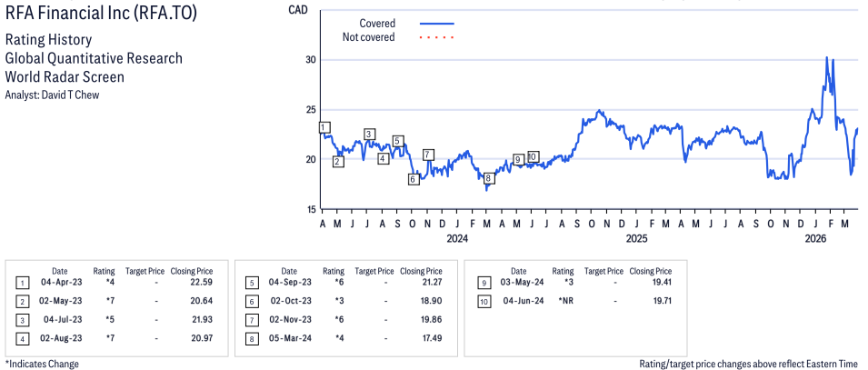
Task: Click chart marker 3 near July 2023
Action: [369, 135]
